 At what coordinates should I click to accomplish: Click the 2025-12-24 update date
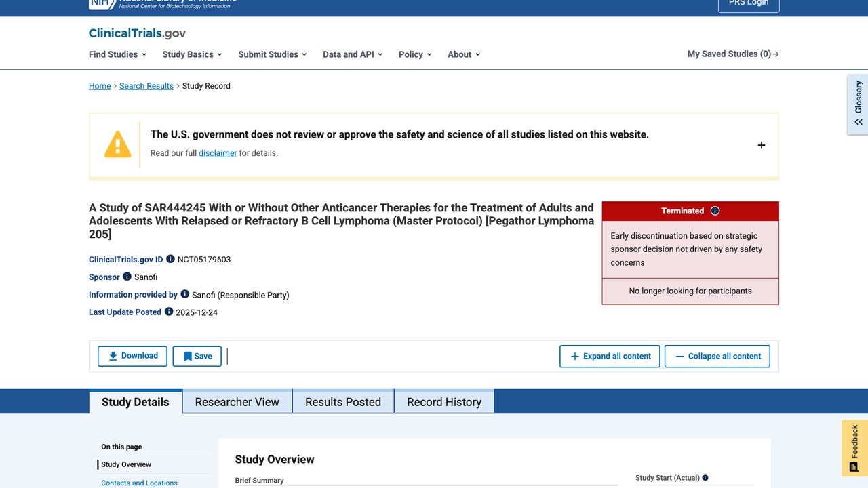[x=197, y=312]
